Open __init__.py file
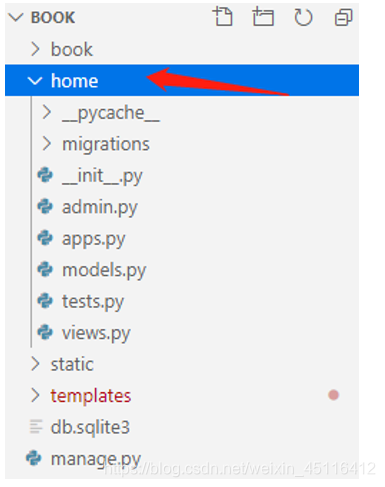The width and height of the screenshot is (385, 487). [x=102, y=176]
